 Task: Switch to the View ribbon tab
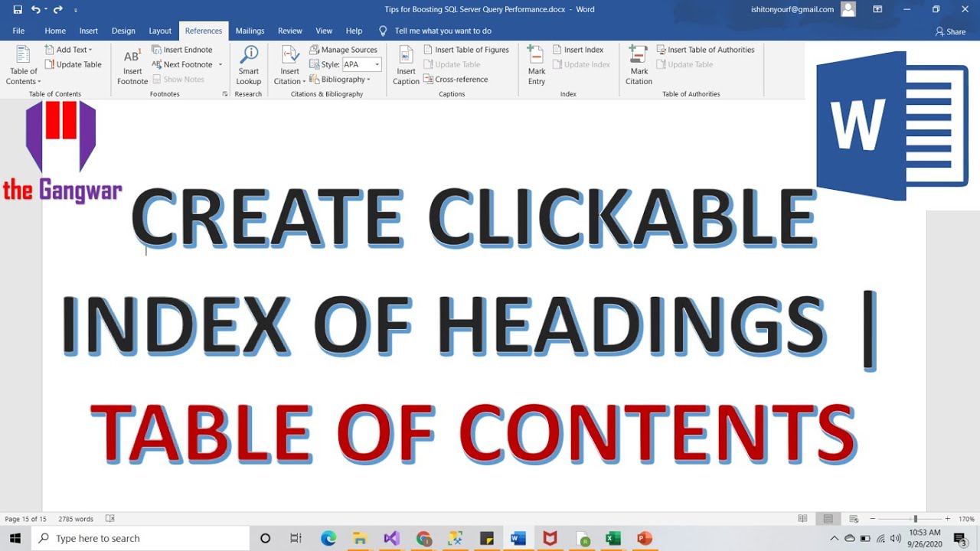click(324, 31)
